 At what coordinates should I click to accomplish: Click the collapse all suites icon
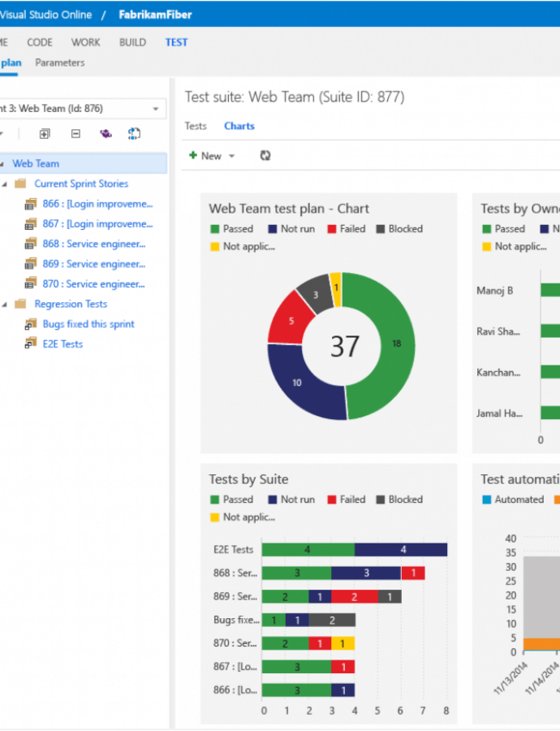point(75,134)
